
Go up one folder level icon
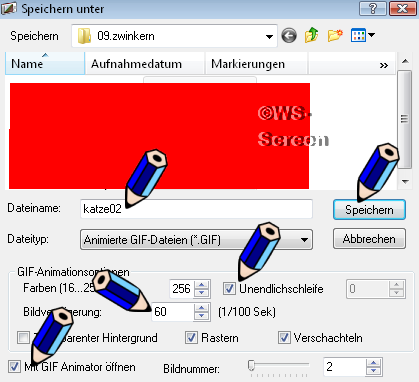311,35
